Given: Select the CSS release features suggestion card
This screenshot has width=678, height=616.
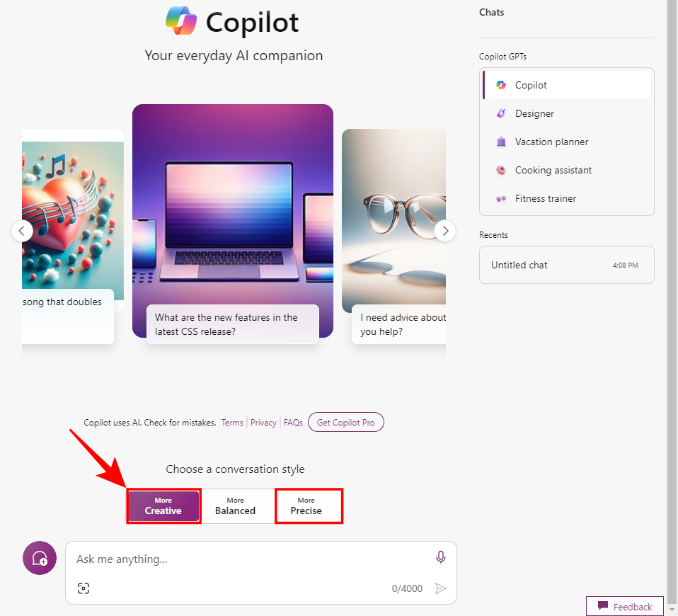Looking at the screenshot, I should 232,324.
